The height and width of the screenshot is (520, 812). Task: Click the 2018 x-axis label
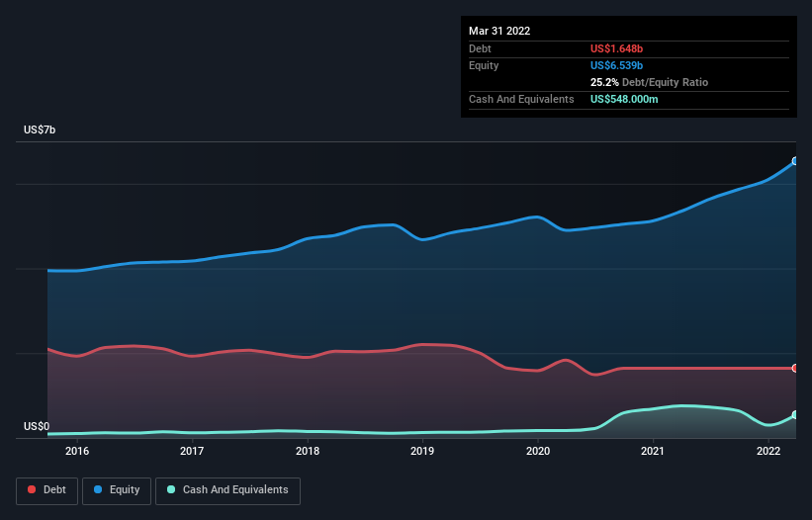[308, 451]
